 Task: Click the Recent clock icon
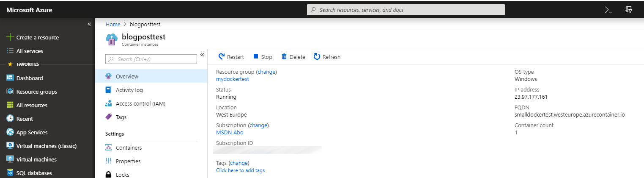tap(10, 119)
